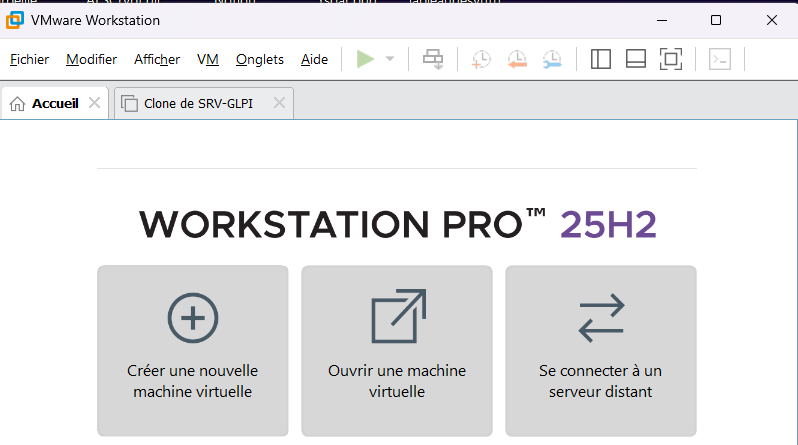The height and width of the screenshot is (445, 798).
Task: Open the Aide menu
Action: coord(314,60)
